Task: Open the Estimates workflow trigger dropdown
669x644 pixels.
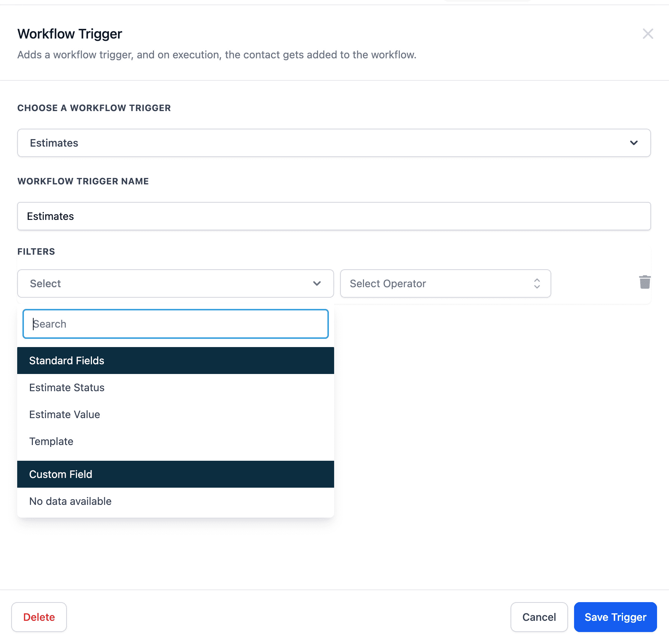Action: tap(334, 143)
